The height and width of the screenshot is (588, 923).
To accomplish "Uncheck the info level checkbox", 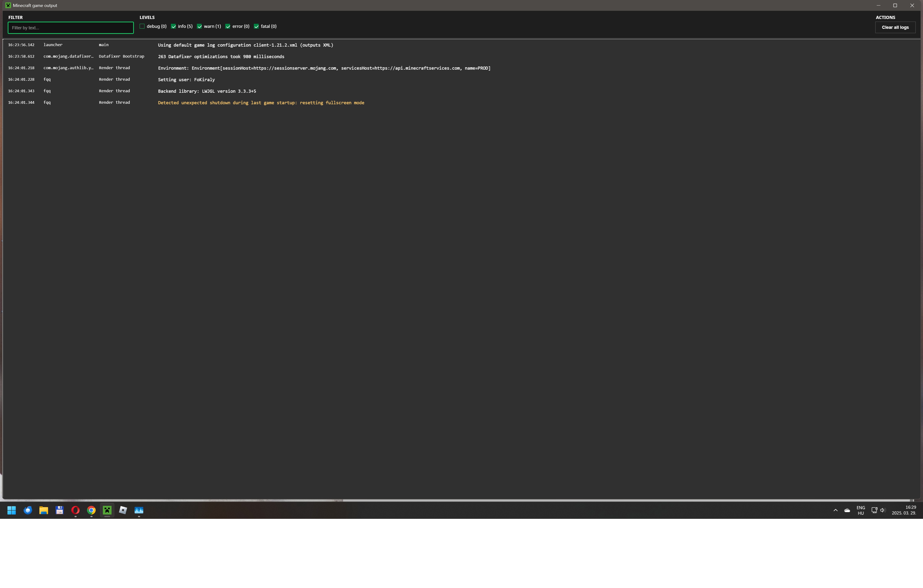I will pos(174,26).
